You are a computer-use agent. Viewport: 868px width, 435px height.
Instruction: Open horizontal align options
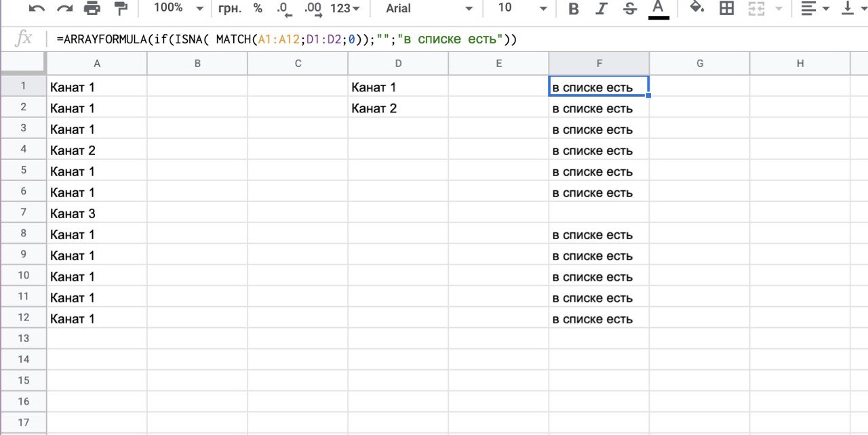click(x=815, y=9)
